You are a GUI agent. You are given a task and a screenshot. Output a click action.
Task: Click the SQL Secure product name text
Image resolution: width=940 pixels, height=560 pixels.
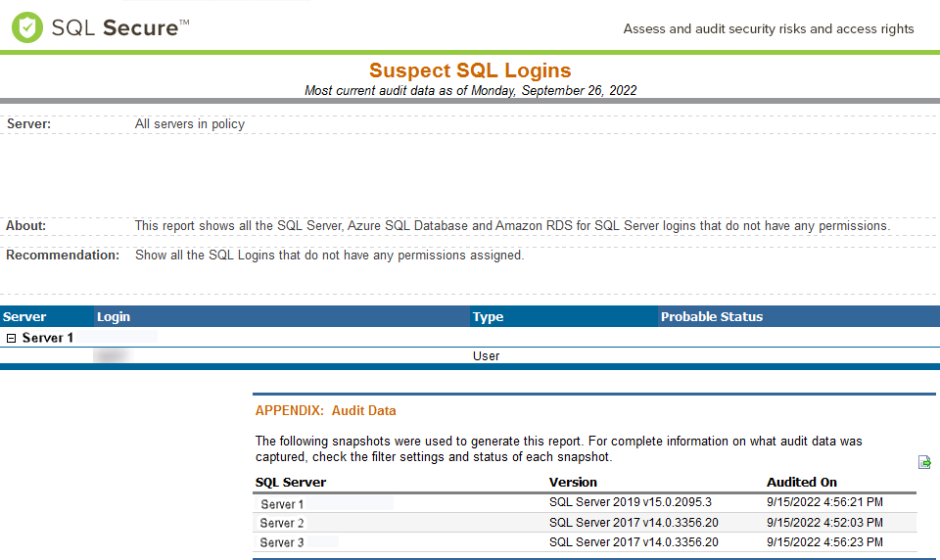(x=116, y=27)
